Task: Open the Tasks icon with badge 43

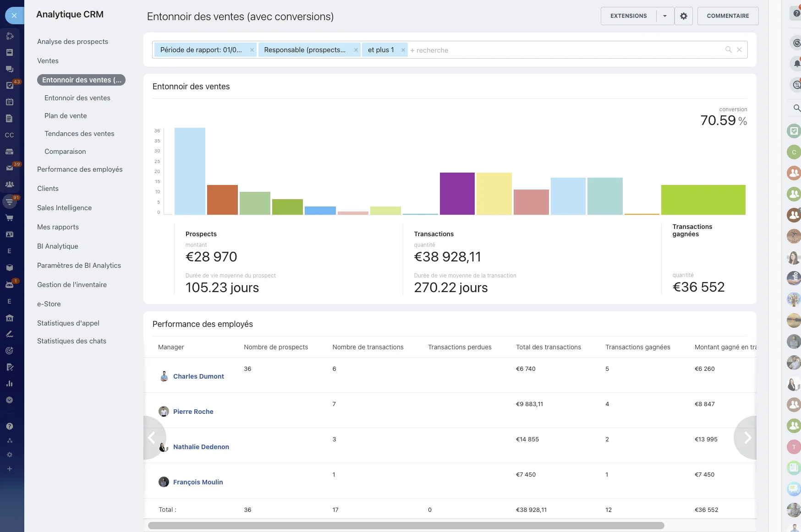Action: (10, 86)
